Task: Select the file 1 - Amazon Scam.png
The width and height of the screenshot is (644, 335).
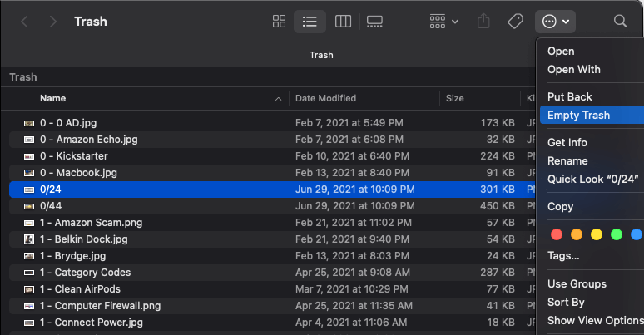Action: coord(272,223)
